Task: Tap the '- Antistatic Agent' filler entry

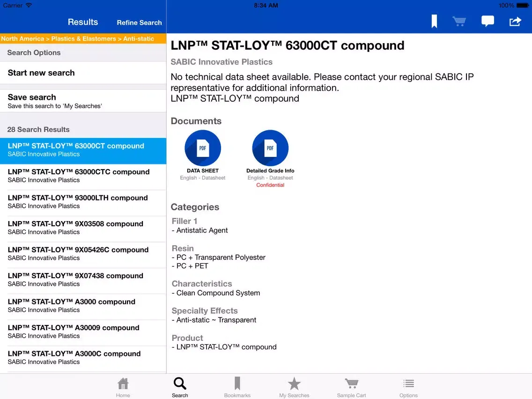Action: coord(199,230)
